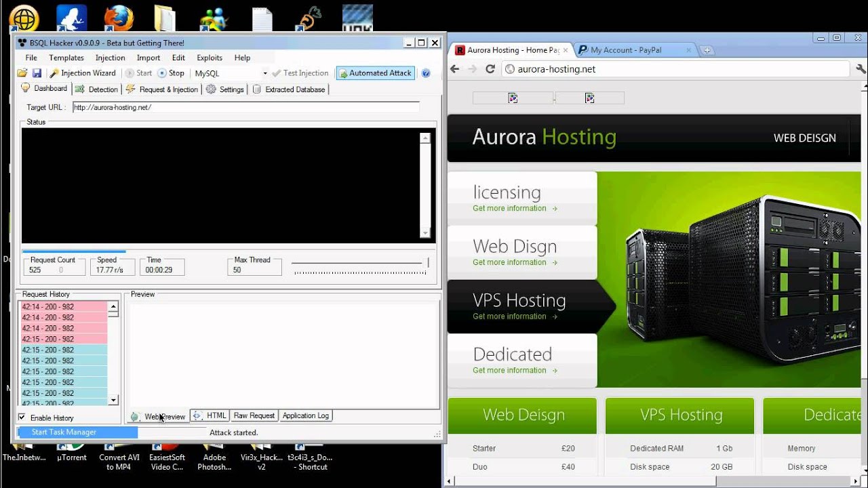Click the Chrome address bar showing aurora-hosting.net
This screenshot has height=488, width=868.
pyautogui.click(x=675, y=69)
